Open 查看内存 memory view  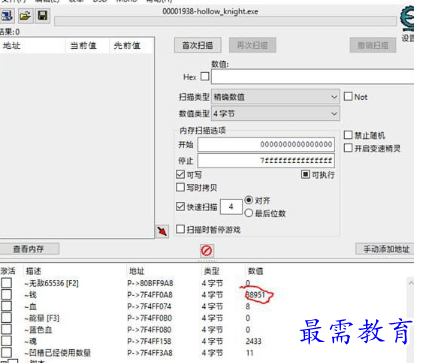(x=29, y=249)
